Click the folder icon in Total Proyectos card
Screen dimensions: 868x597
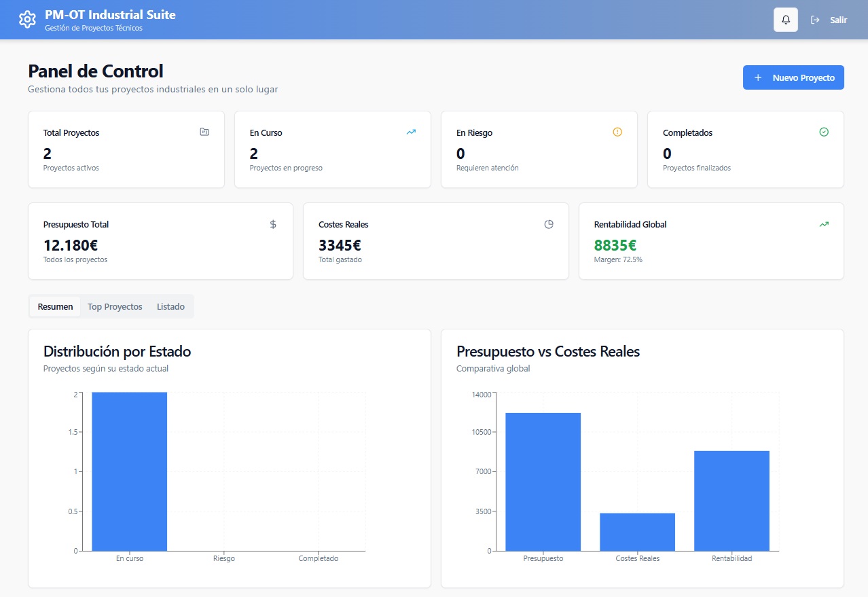pyautogui.click(x=204, y=132)
